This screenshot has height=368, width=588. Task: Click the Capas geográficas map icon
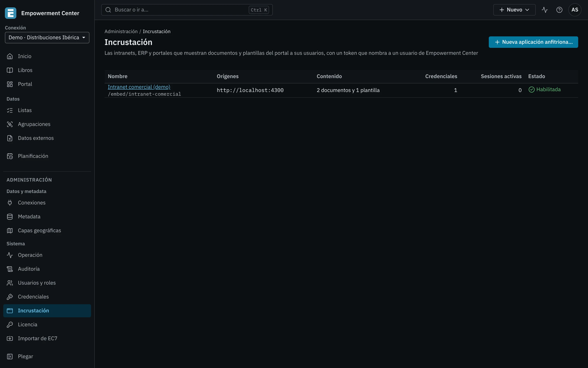tap(10, 230)
